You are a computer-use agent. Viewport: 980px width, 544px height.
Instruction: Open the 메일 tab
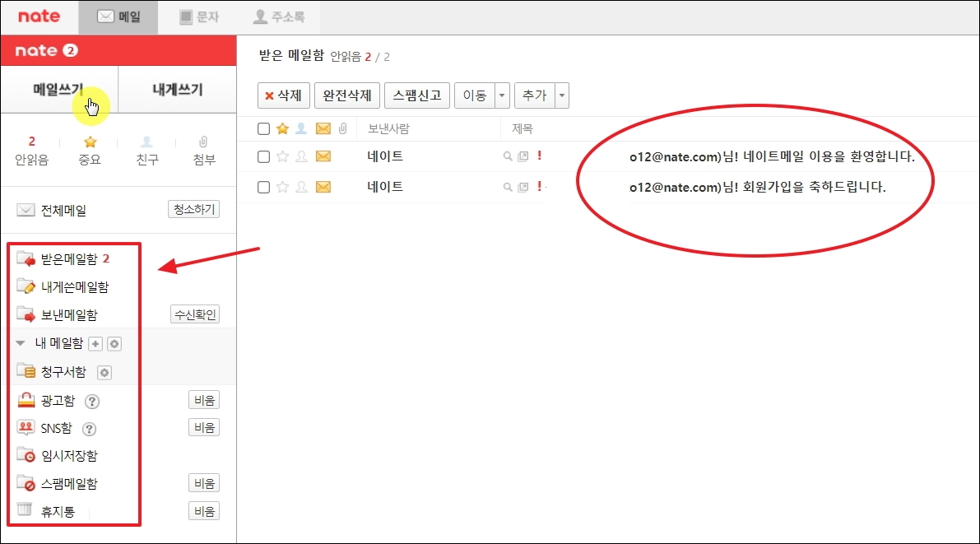pyautogui.click(x=118, y=17)
